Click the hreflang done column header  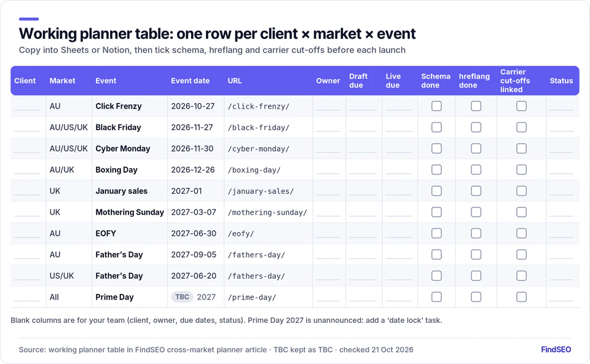pyautogui.click(x=474, y=81)
